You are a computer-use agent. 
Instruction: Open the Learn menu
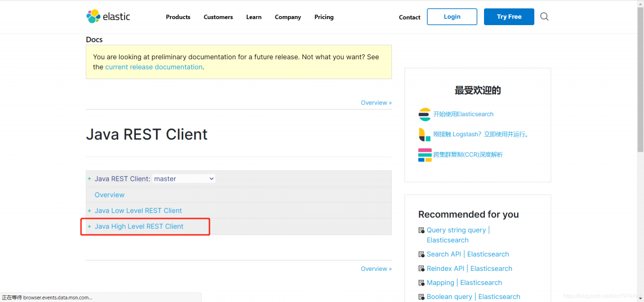[x=254, y=17]
